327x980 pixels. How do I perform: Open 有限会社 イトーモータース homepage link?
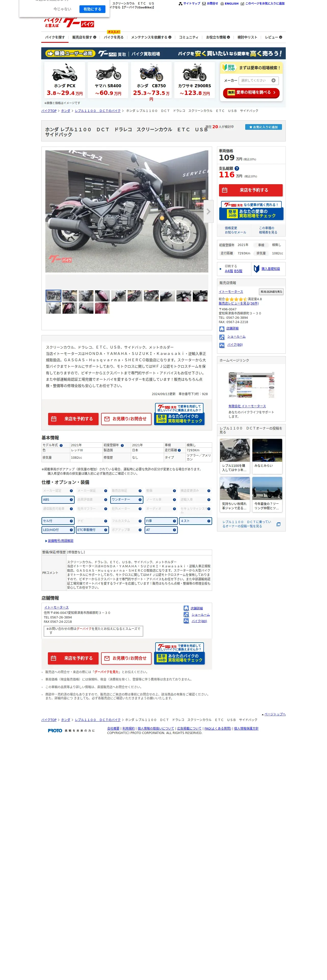pos(247,406)
